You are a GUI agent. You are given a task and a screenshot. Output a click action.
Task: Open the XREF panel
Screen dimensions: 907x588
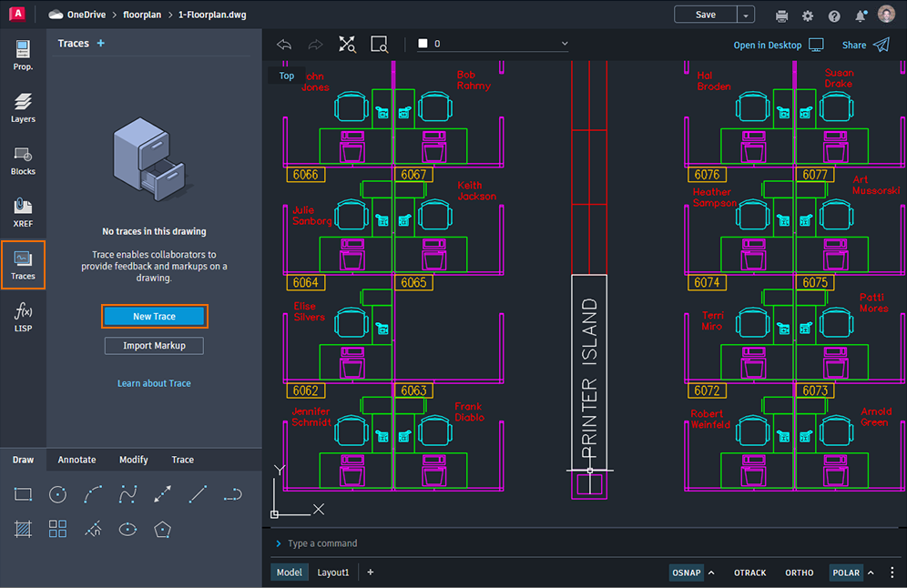[23, 212]
